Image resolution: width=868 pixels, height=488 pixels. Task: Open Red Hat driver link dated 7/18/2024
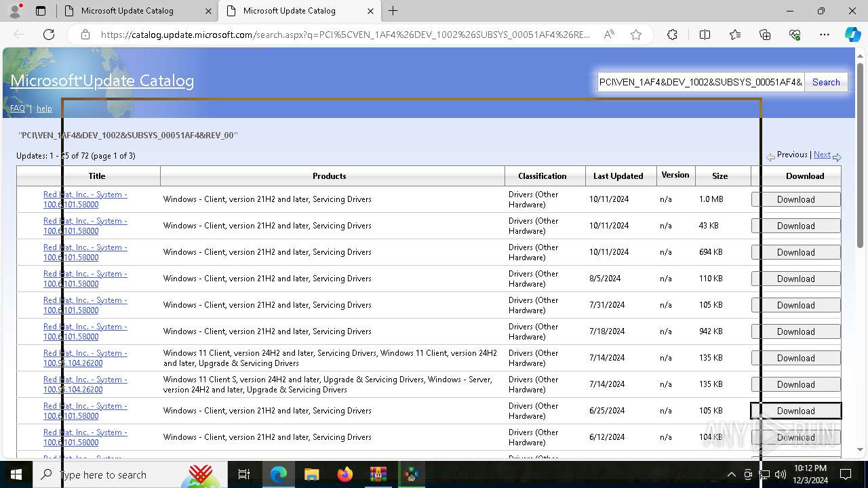coord(85,331)
